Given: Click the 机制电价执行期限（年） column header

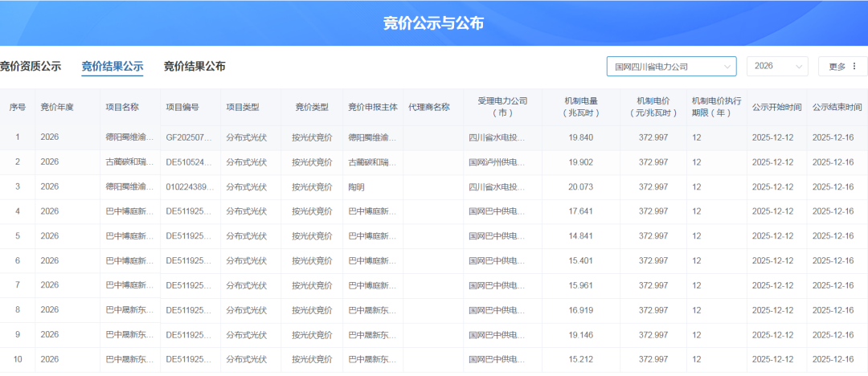Looking at the screenshot, I should (x=716, y=107).
